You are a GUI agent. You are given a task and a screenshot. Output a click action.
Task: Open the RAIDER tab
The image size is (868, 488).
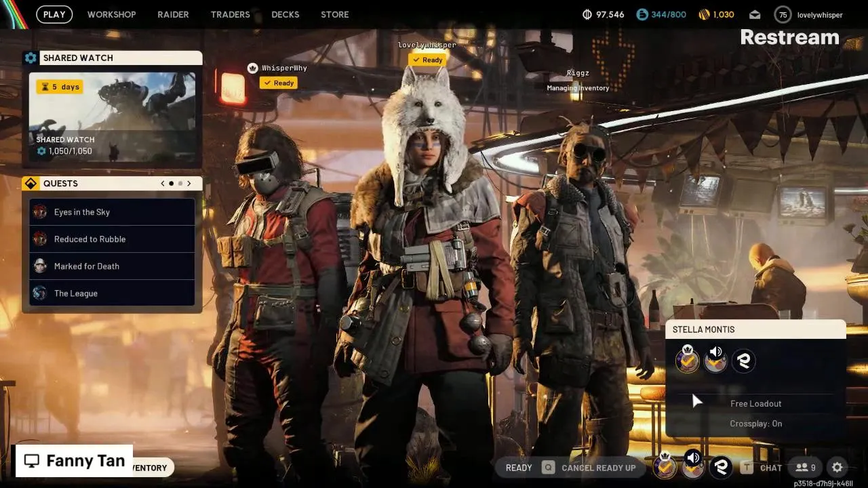pyautogui.click(x=173, y=14)
